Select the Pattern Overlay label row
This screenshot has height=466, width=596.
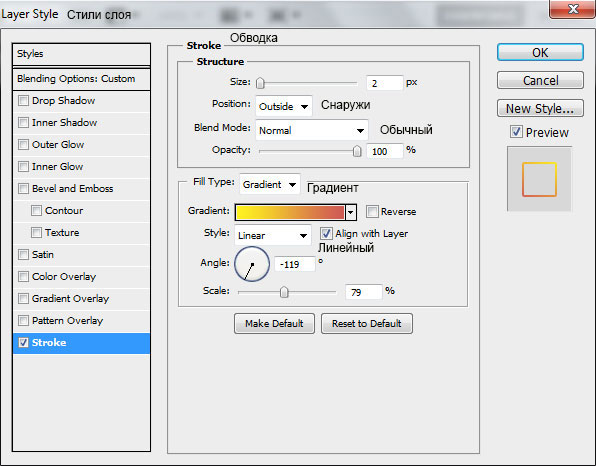coord(67,321)
